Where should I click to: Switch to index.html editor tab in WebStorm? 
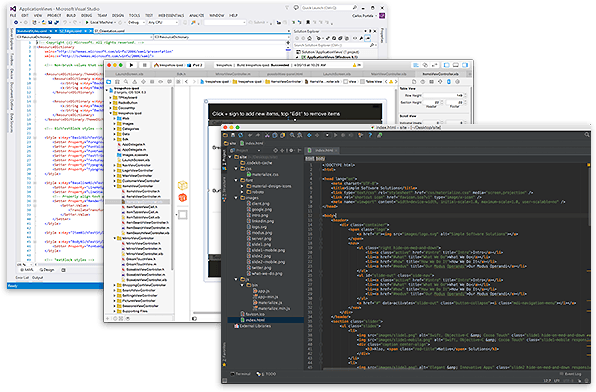coord(321,151)
